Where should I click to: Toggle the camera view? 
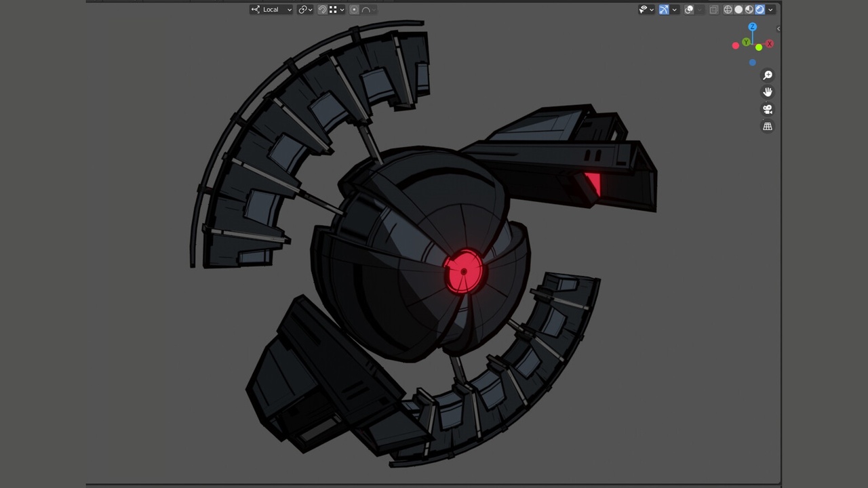[768, 109]
